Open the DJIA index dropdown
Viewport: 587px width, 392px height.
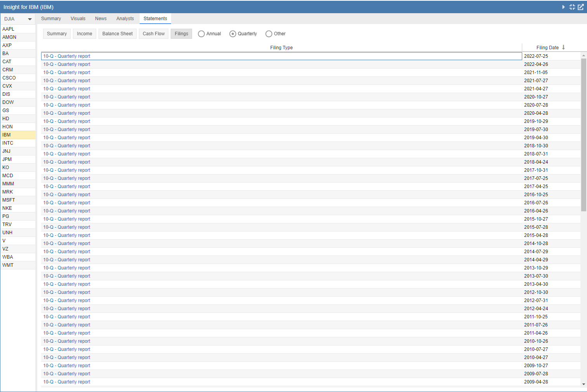(18, 19)
